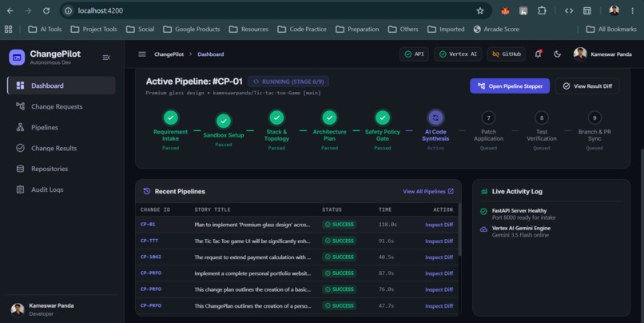Open All Bookmarks folder
Viewport: 644px width, 323px height.
click(611, 29)
